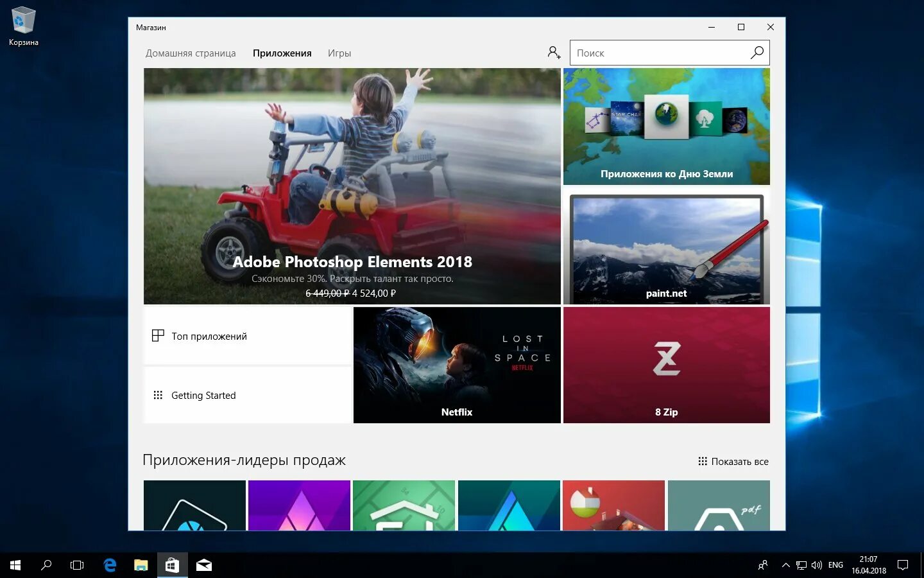Open the Windows Start button
This screenshot has height=578, width=924.
(x=15, y=565)
